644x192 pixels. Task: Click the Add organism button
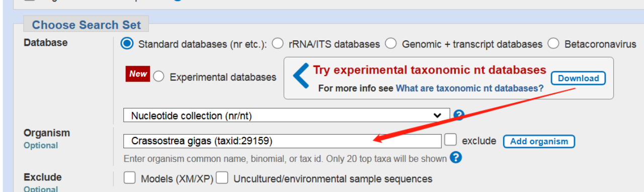539,141
